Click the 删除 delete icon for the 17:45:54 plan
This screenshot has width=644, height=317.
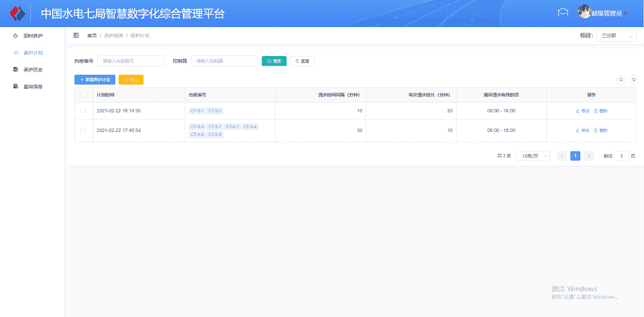596,130
